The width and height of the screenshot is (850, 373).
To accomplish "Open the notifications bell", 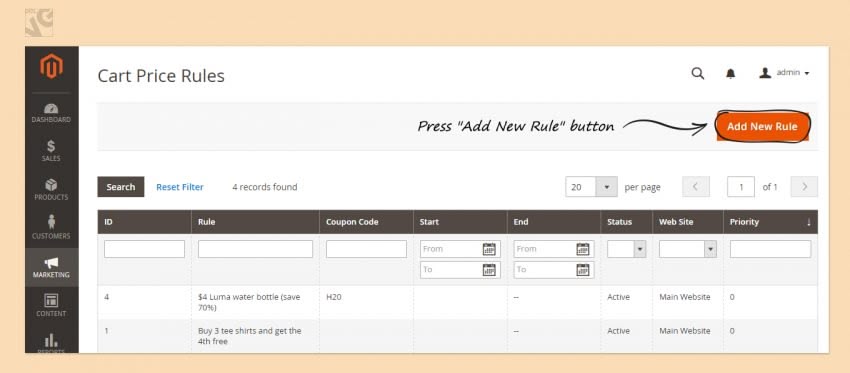I will (731, 73).
